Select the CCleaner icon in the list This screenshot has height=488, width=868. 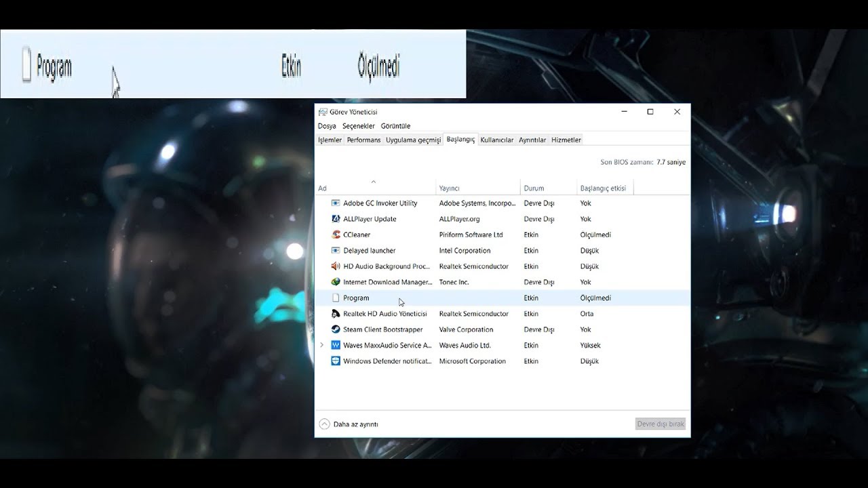point(335,235)
